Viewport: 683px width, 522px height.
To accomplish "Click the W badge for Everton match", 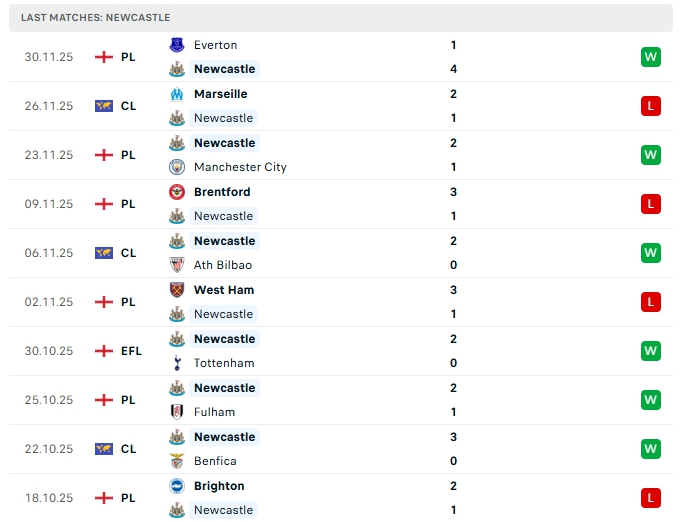I will pos(650,57).
